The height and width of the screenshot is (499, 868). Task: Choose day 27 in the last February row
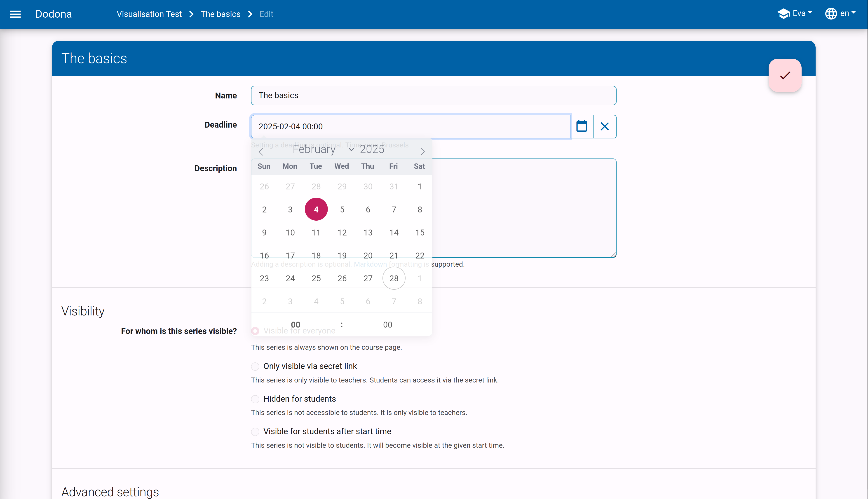point(368,278)
